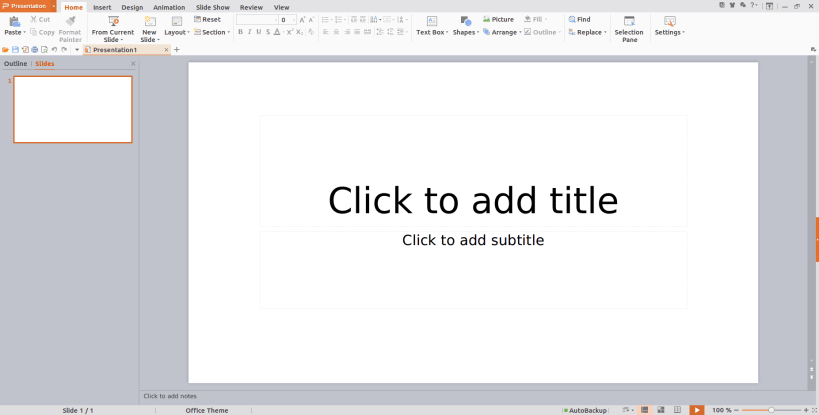Close the Presentation1 document tab
Image resolution: width=819 pixels, height=415 pixels.
pyautogui.click(x=166, y=50)
